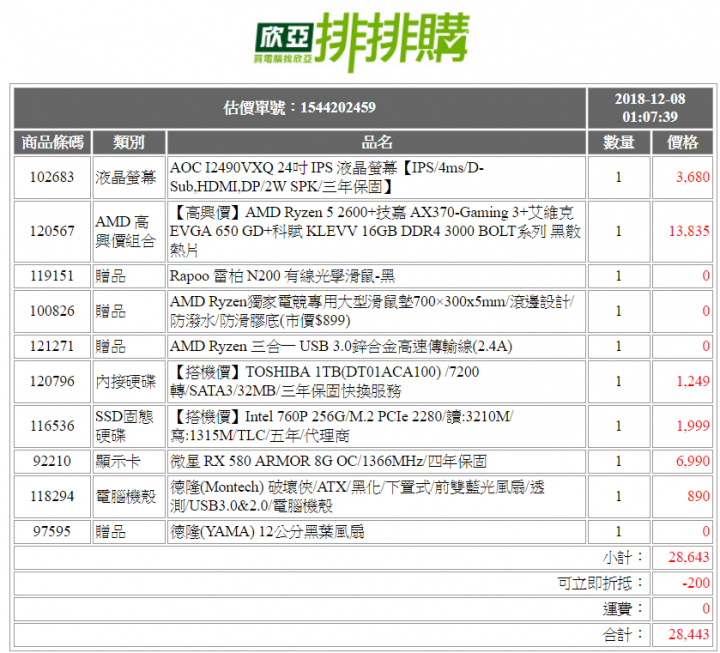This screenshot has height=653, width=720.
Task: Click the 運費 label
Action: (x=623, y=609)
